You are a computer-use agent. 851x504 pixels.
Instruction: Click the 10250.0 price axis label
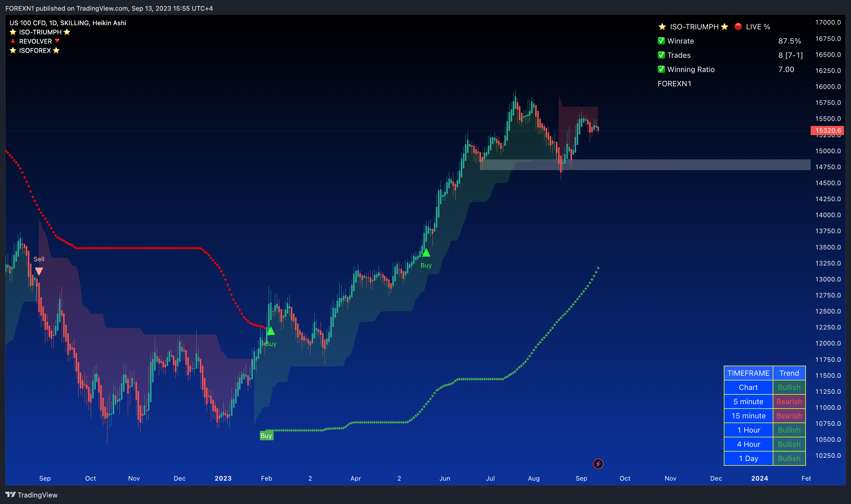point(828,455)
